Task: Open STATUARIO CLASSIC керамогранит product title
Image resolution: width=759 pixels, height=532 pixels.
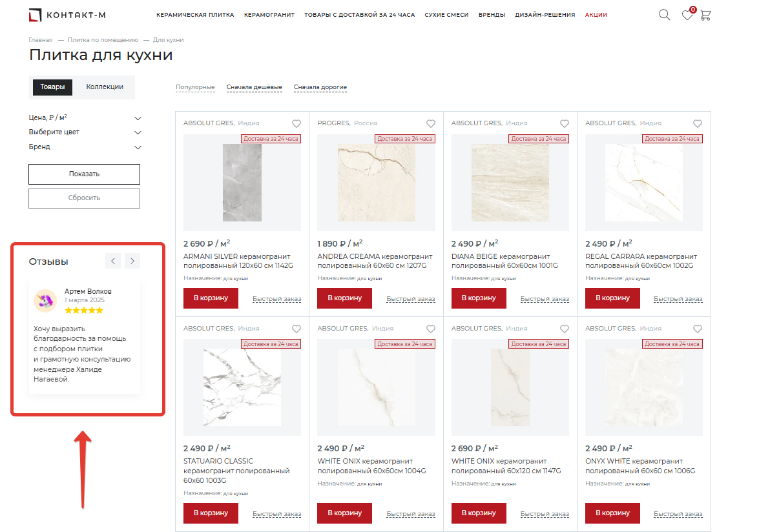Action: [x=236, y=471]
